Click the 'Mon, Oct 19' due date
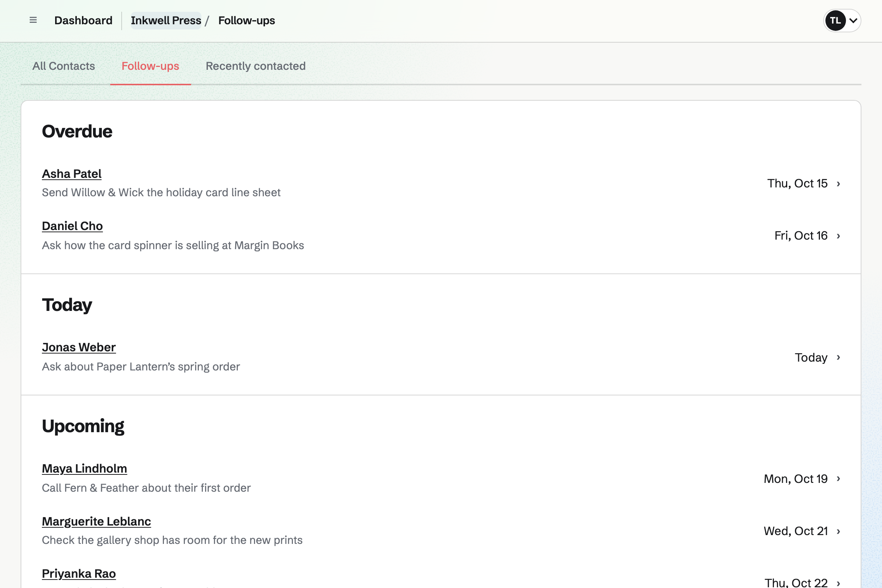882x588 pixels. (x=796, y=479)
